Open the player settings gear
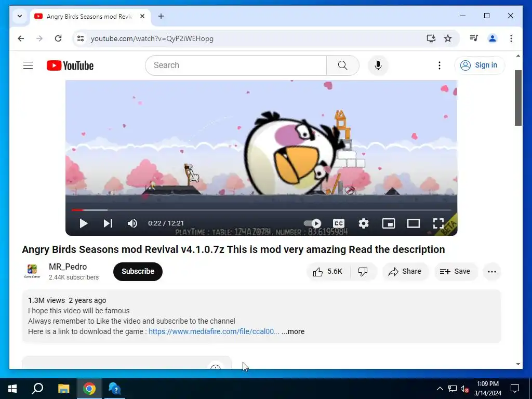Viewport: 532px width, 399px height. (363, 223)
